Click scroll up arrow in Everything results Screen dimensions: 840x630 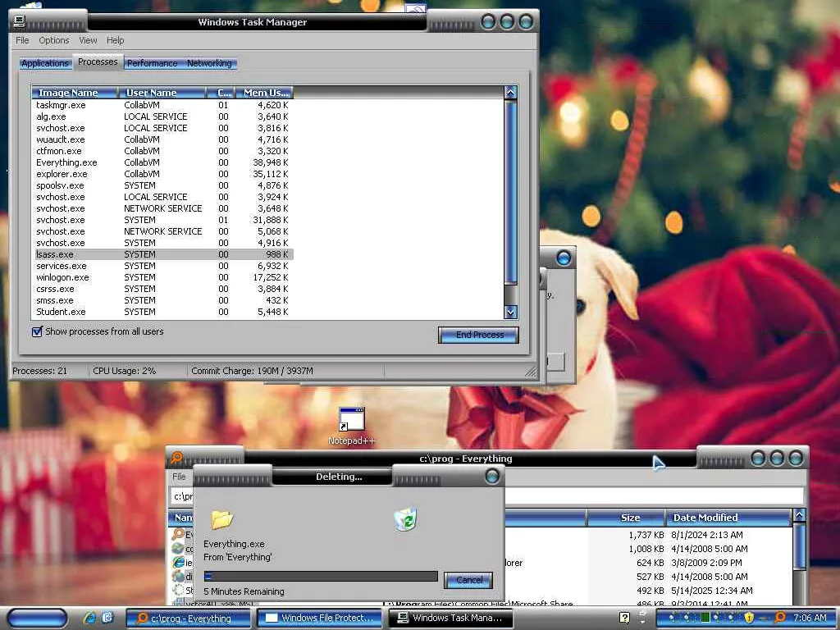click(x=799, y=515)
